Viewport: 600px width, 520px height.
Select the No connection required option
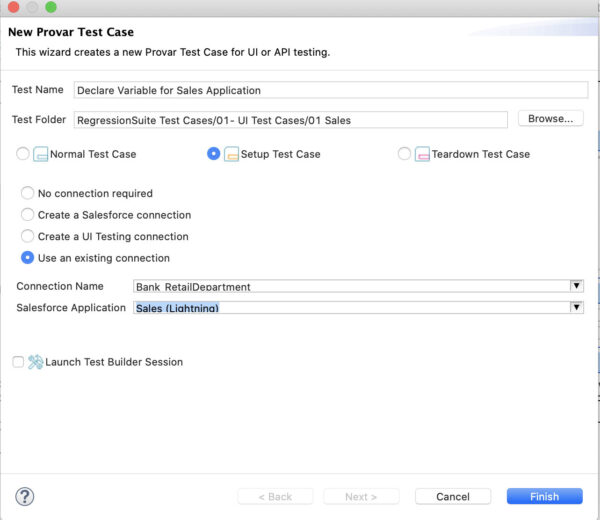[x=28, y=194]
